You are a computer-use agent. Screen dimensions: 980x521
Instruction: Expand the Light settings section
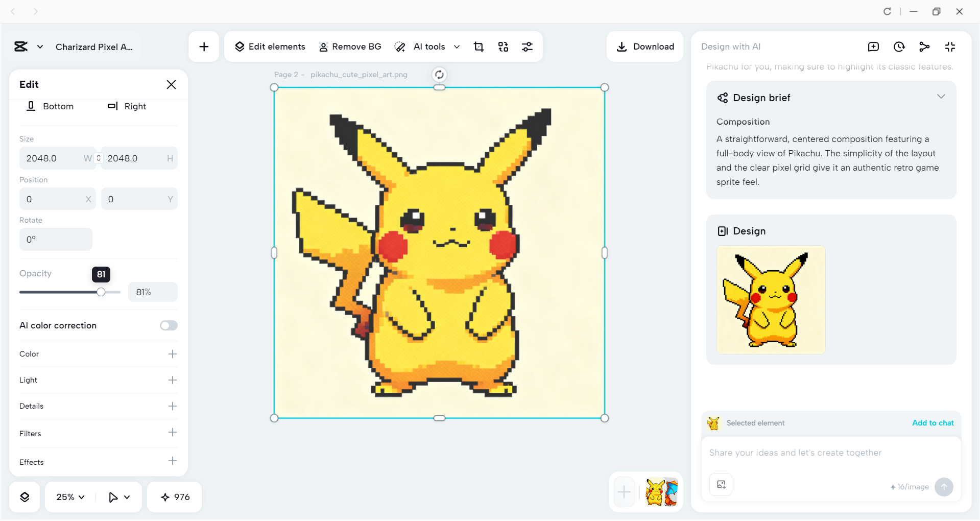[173, 380]
